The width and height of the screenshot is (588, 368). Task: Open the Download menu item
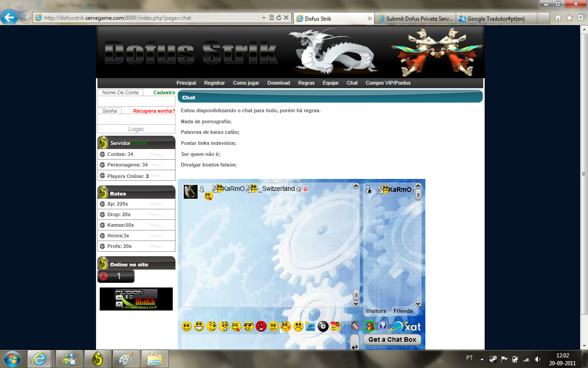tap(279, 83)
